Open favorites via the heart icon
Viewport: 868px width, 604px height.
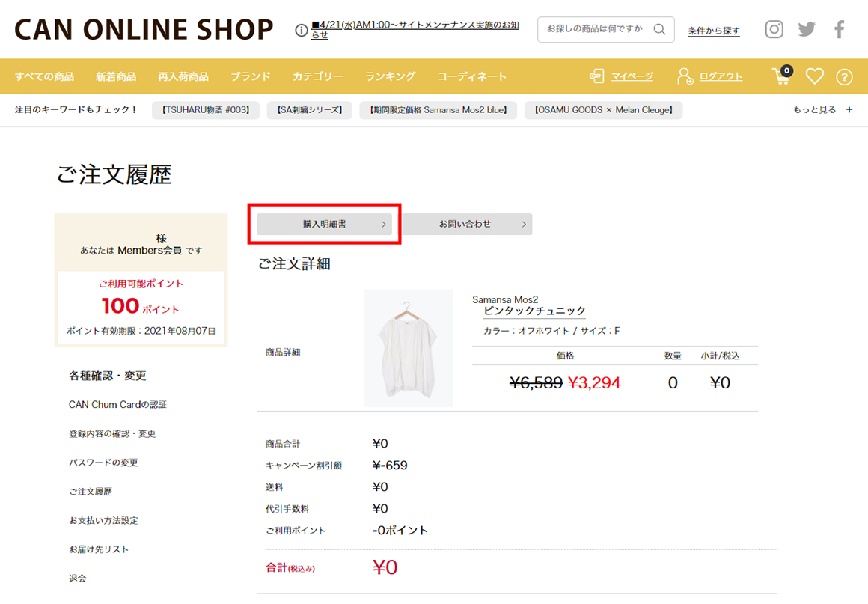[x=814, y=76]
